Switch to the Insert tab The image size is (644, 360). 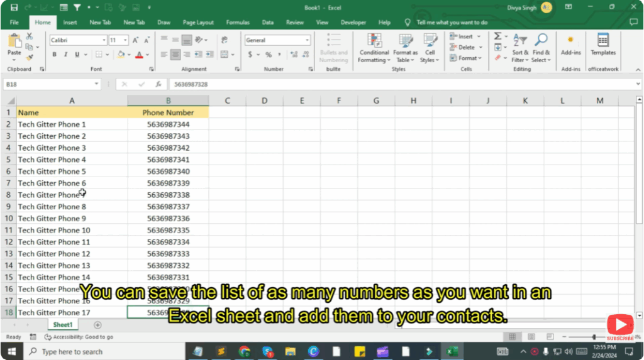[x=70, y=22]
